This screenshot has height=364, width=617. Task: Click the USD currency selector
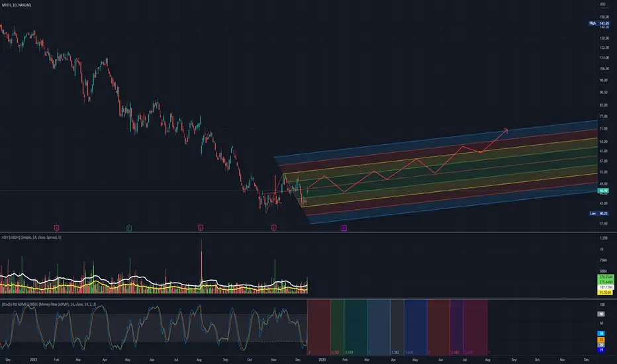[603, 5]
